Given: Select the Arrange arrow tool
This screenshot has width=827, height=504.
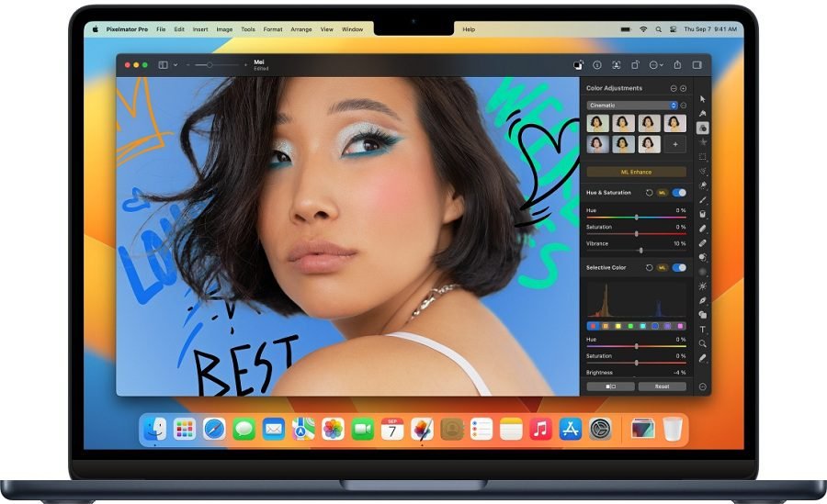Looking at the screenshot, I should (x=703, y=98).
